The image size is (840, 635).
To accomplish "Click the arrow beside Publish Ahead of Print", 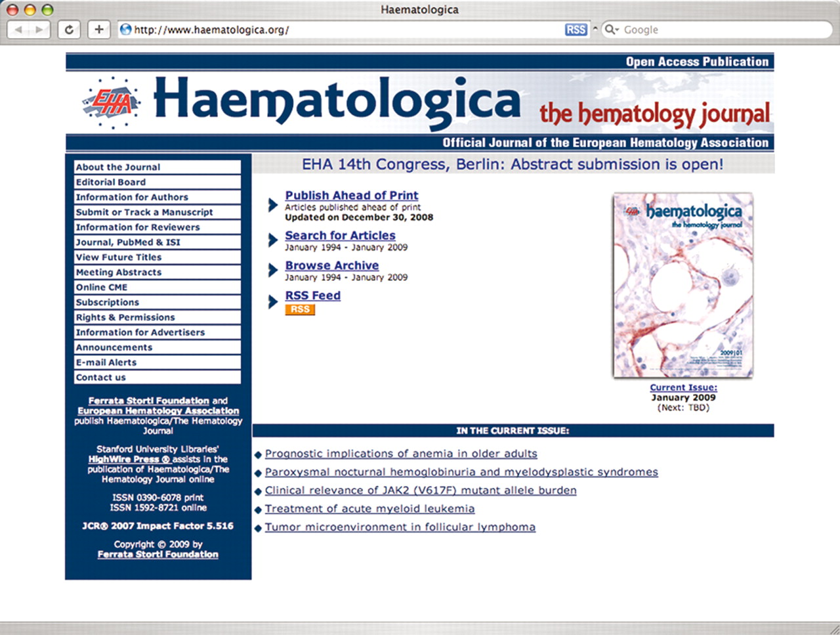I will tap(273, 205).
